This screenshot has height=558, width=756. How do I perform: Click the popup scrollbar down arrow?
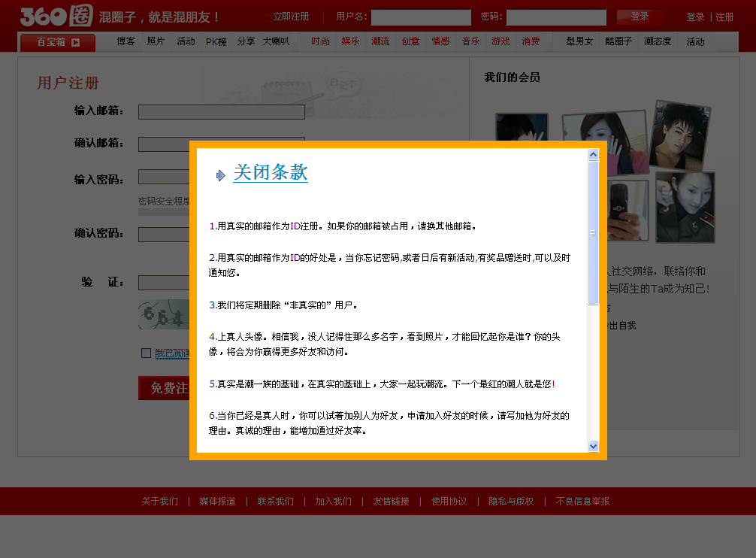pyautogui.click(x=593, y=447)
